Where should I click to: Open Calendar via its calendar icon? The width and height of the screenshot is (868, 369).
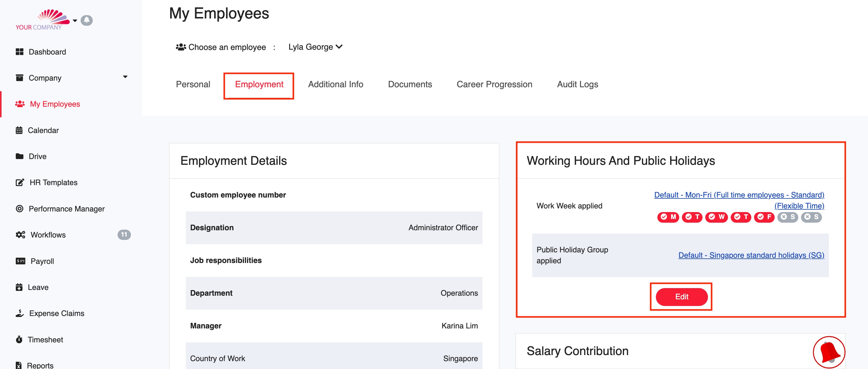tap(19, 130)
